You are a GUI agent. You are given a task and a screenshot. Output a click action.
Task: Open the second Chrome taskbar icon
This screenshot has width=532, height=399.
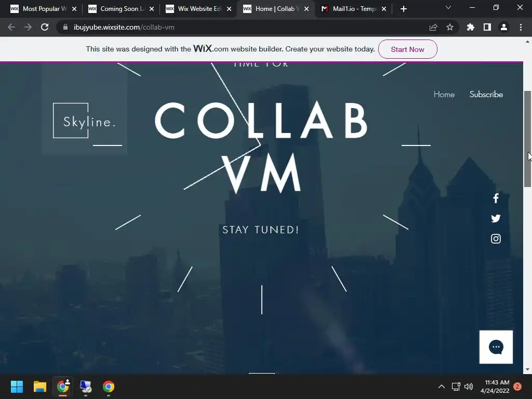(x=109, y=387)
